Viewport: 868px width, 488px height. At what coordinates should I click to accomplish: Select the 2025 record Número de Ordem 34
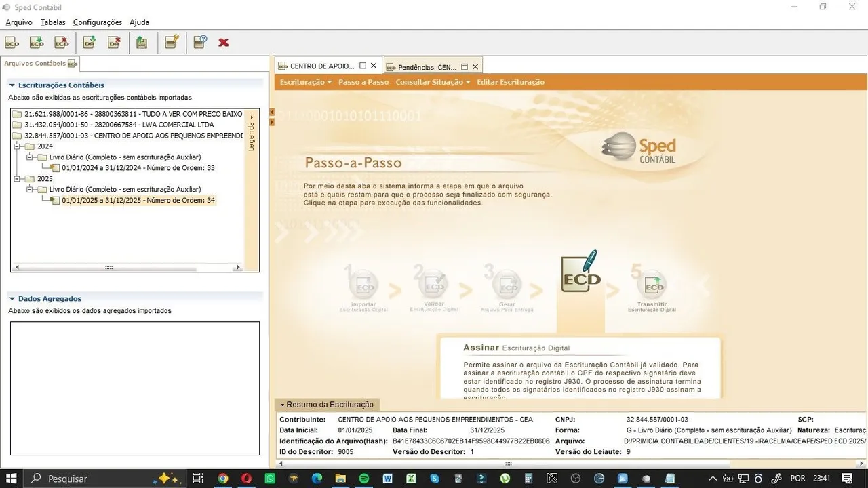pos(138,201)
